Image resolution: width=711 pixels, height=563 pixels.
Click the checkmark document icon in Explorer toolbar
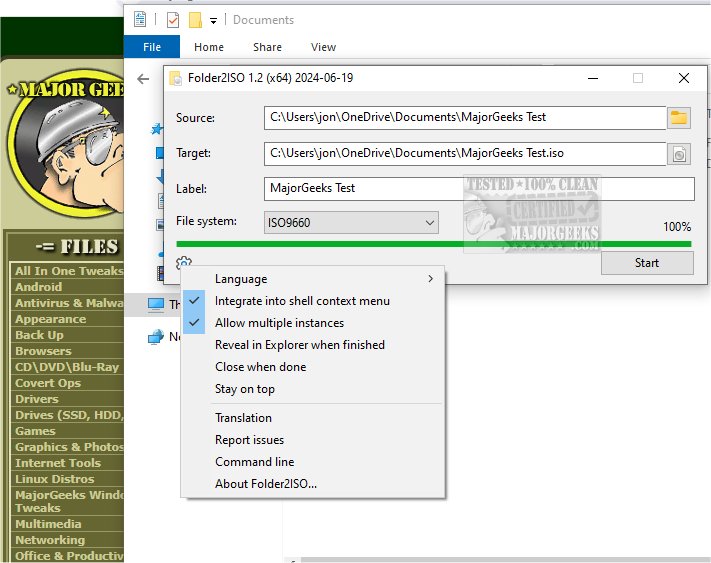(173, 20)
